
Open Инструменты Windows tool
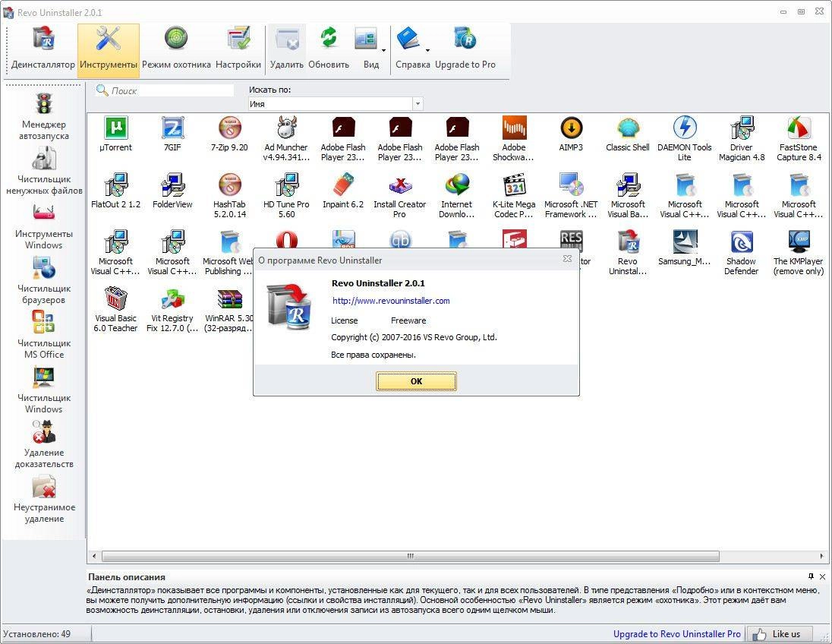tap(43, 226)
